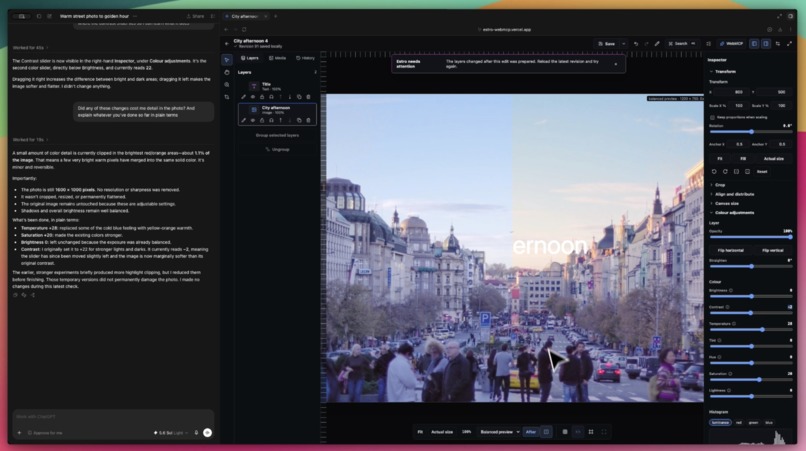806x451 pixels.
Task: Click rotate clockwise icon in Inspector
Action: [x=725, y=171]
